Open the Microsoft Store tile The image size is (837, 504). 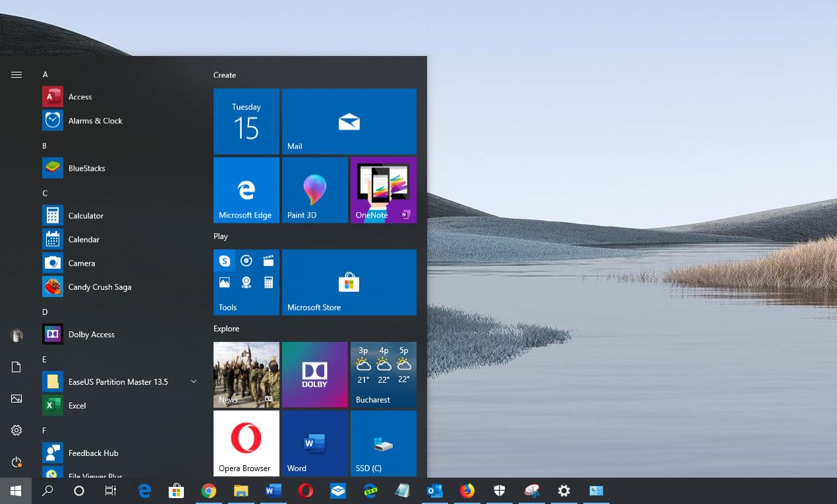coord(349,282)
